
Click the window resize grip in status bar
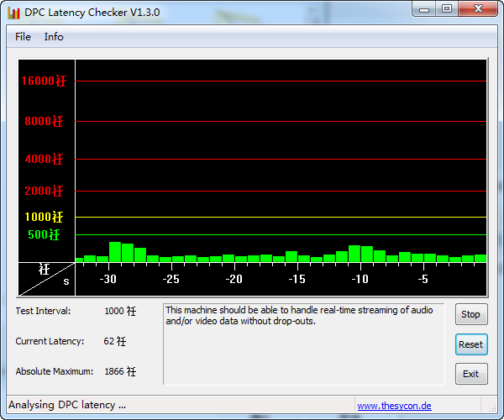pyautogui.click(x=492, y=408)
